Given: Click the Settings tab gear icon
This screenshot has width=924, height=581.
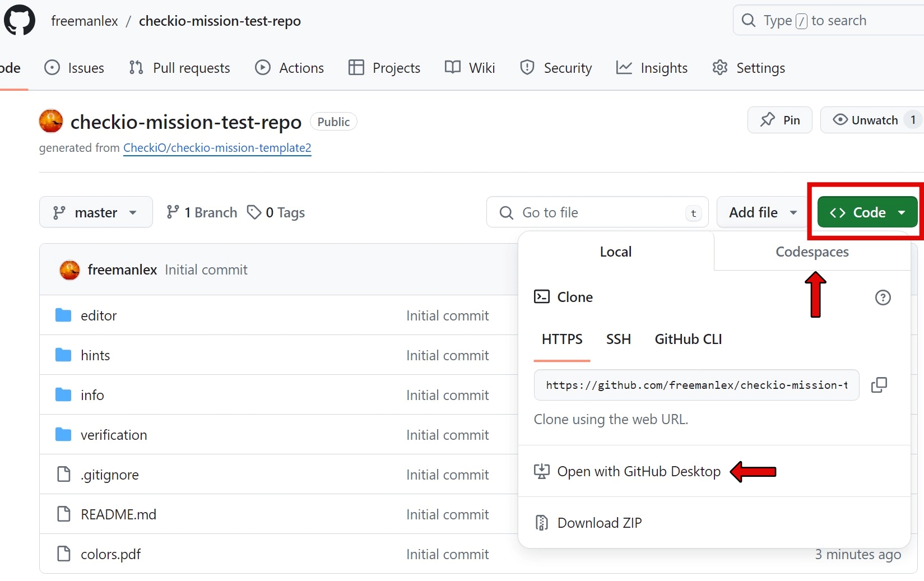Looking at the screenshot, I should click(x=720, y=67).
